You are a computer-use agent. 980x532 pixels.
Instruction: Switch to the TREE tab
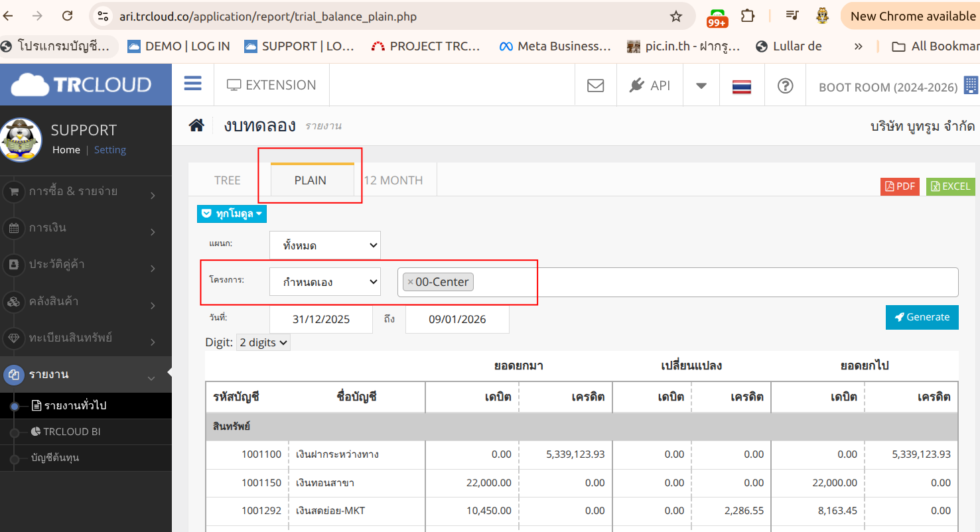click(228, 180)
